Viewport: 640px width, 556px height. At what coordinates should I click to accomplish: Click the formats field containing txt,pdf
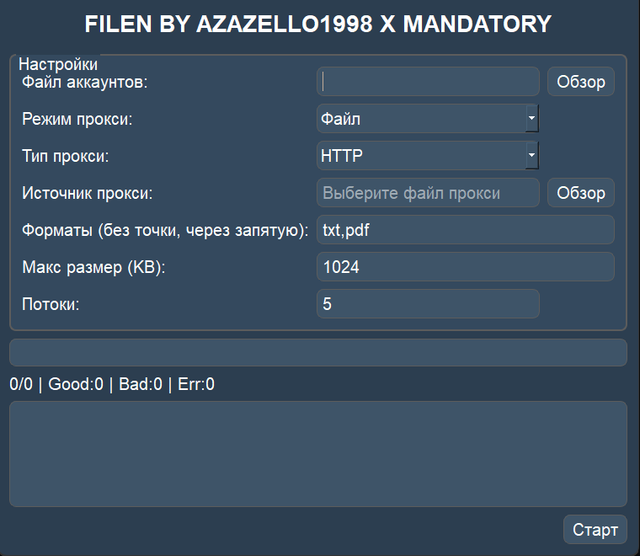coord(464,230)
